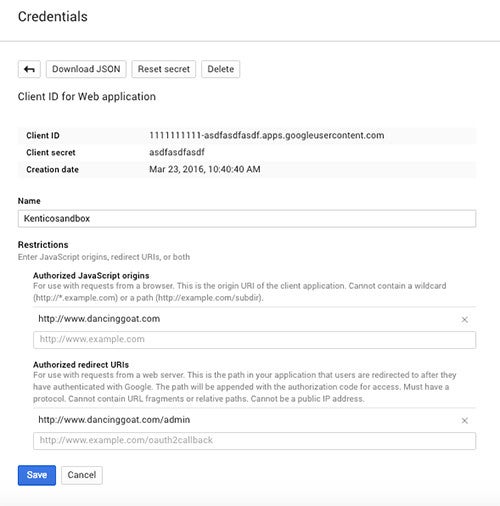Click the Credentials page heading

[x=53, y=17]
